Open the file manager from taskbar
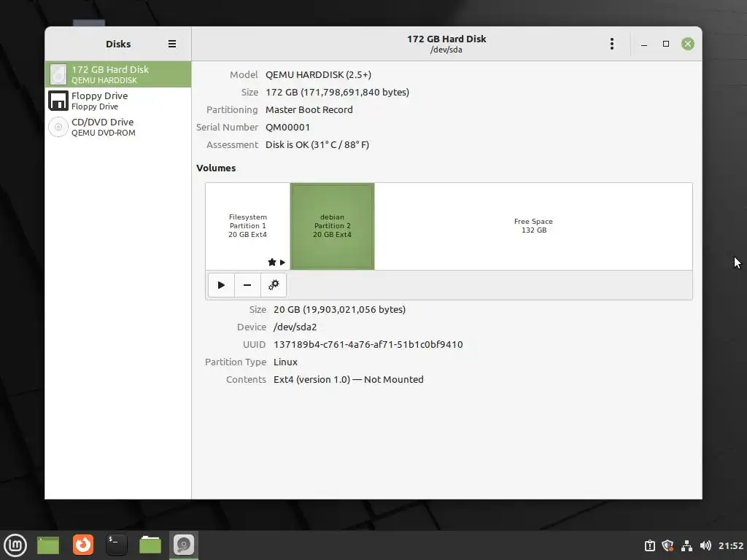 (x=150, y=545)
